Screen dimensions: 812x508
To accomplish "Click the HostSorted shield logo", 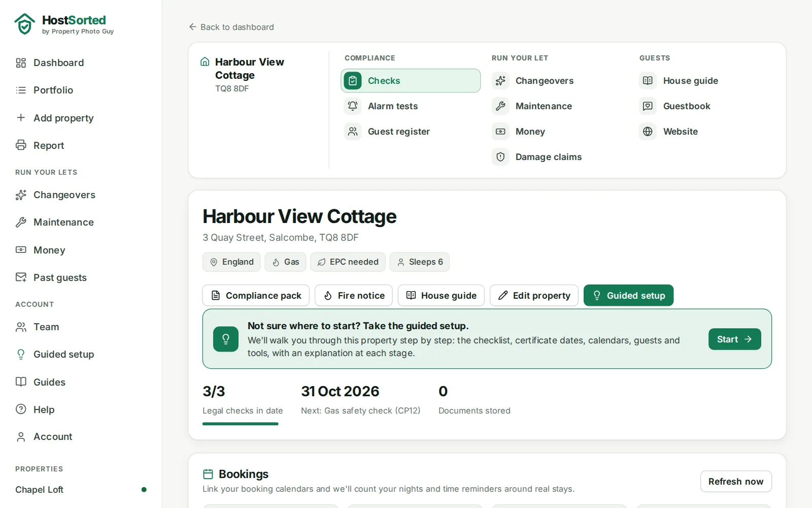I will point(24,24).
